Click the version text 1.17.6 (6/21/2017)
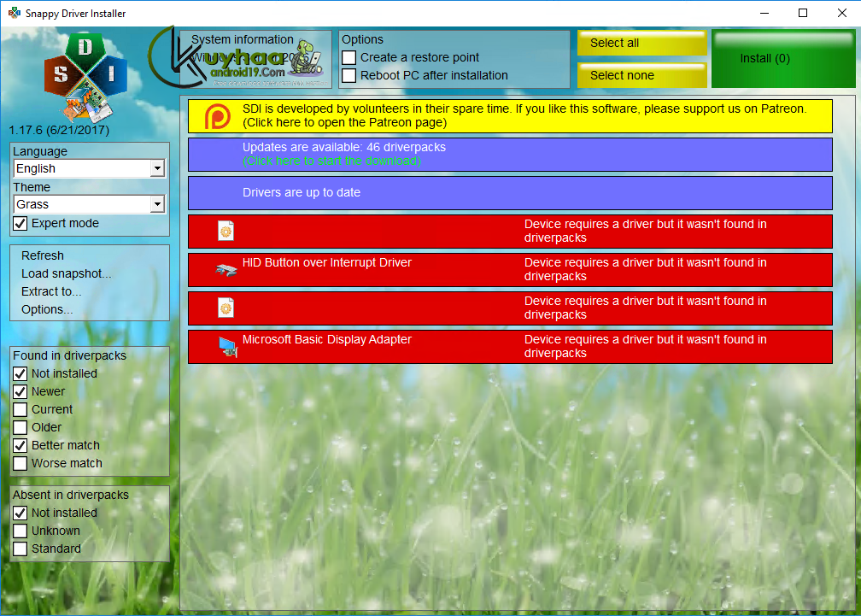Screen dimensions: 861x616 coord(59,130)
